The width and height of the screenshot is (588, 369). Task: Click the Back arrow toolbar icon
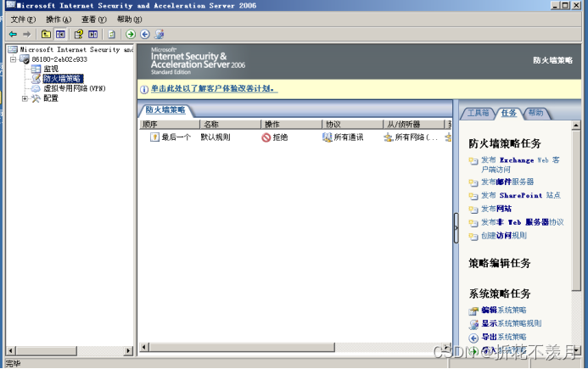13,34
